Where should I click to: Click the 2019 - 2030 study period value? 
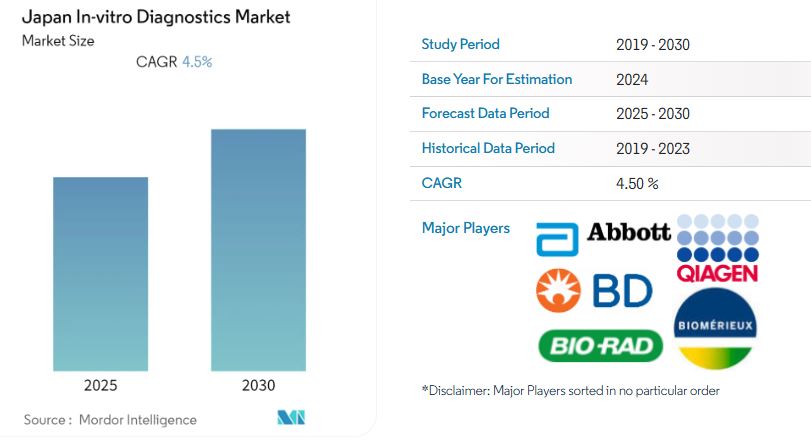[653, 44]
